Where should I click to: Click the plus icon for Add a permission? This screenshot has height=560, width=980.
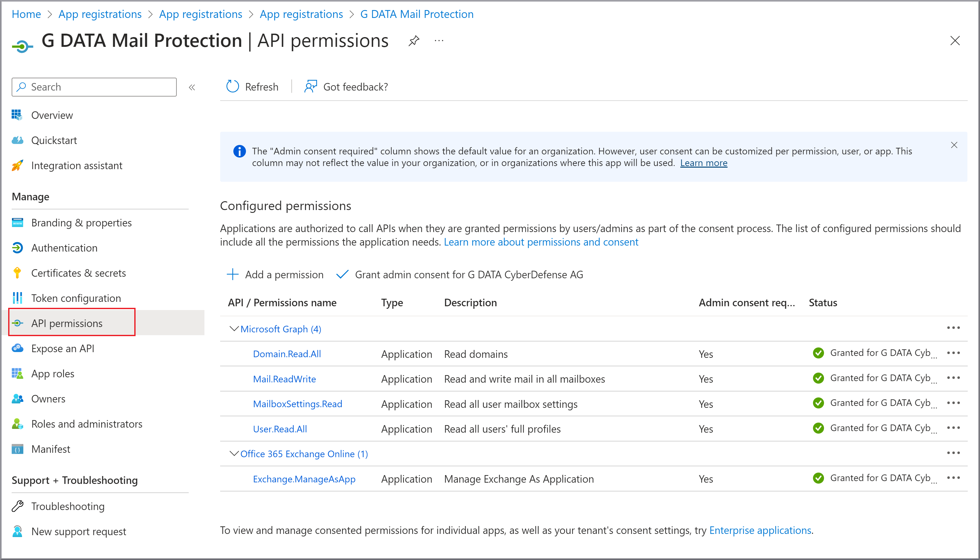(233, 274)
